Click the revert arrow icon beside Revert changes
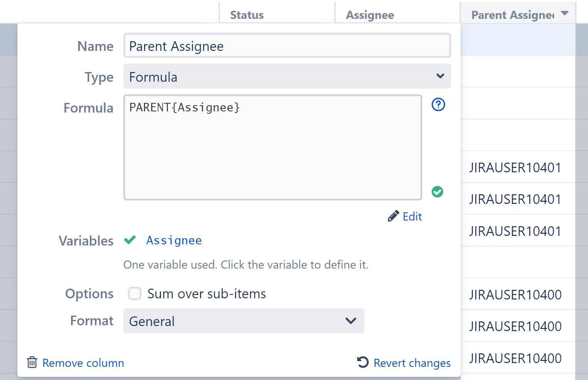The height and width of the screenshot is (380, 588). [x=362, y=362]
